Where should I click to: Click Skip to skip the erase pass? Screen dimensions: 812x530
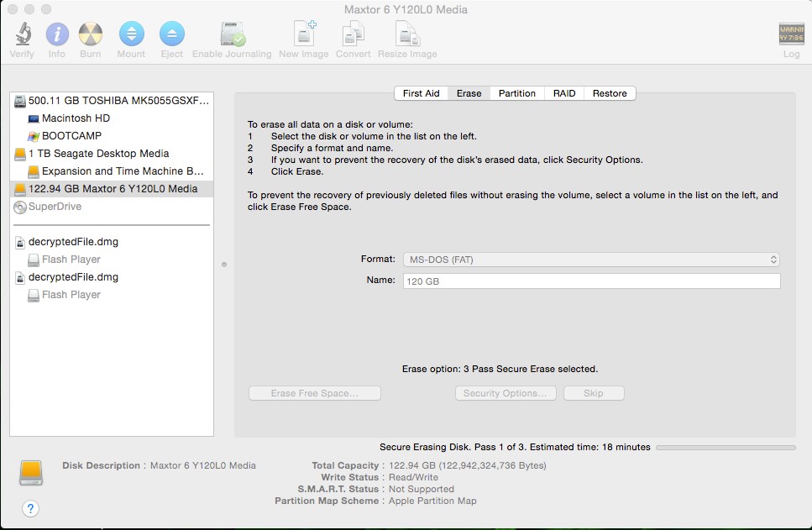(x=594, y=393)
